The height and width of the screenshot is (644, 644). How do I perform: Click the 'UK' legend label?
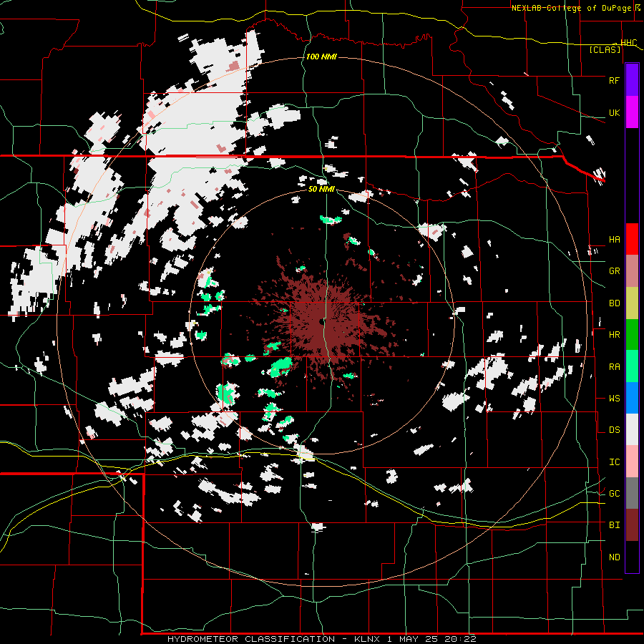(x=614, y=112)
